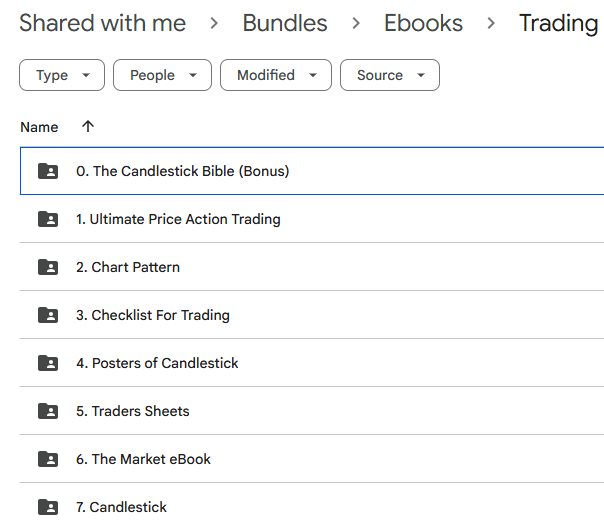This screenshot has height=530, width=604.
Task: Expand the Source filter dropdown
Action: click(389, 75)
